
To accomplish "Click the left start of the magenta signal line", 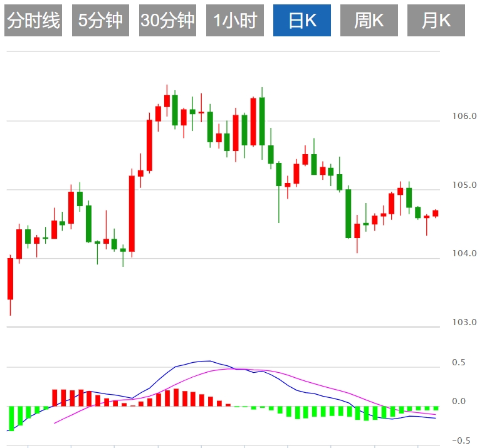I will point(55,424).
